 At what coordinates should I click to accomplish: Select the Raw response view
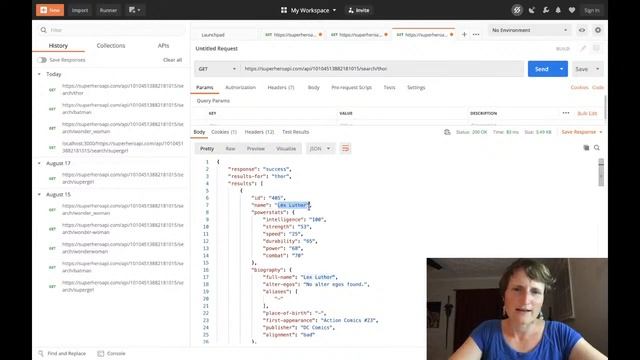[x=230, y=149]
